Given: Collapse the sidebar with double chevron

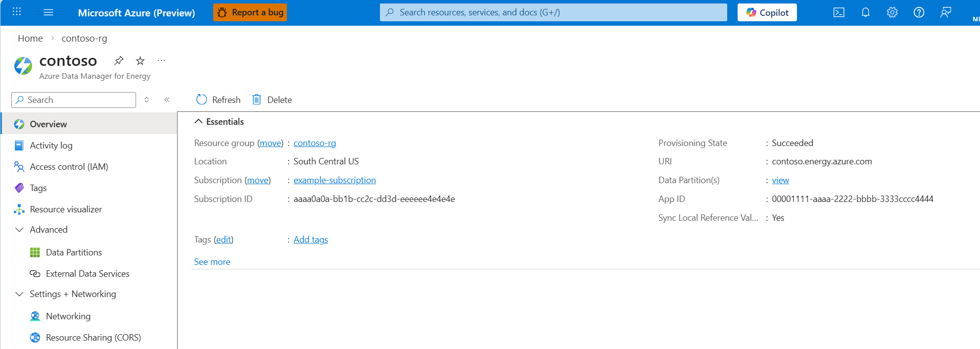Looking at the screenshot, I should click(167, 100).
